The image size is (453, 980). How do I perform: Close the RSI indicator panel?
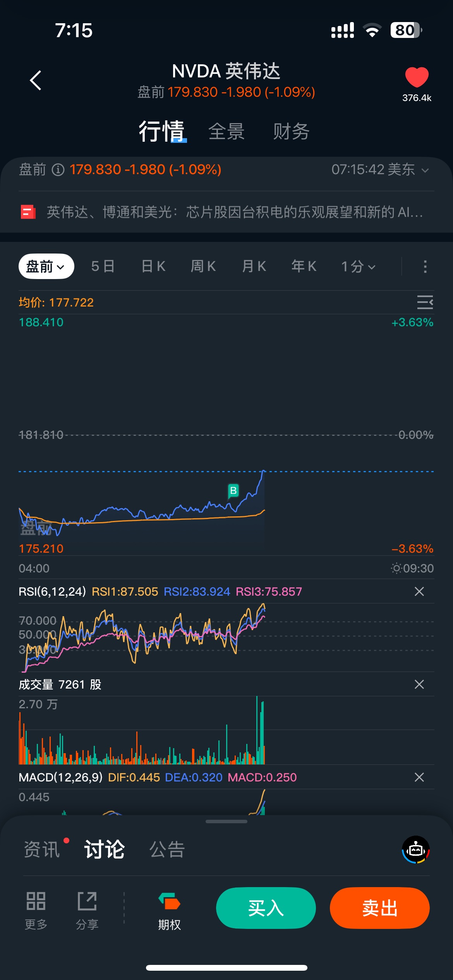pyautogui.click(x=419, y=591)
